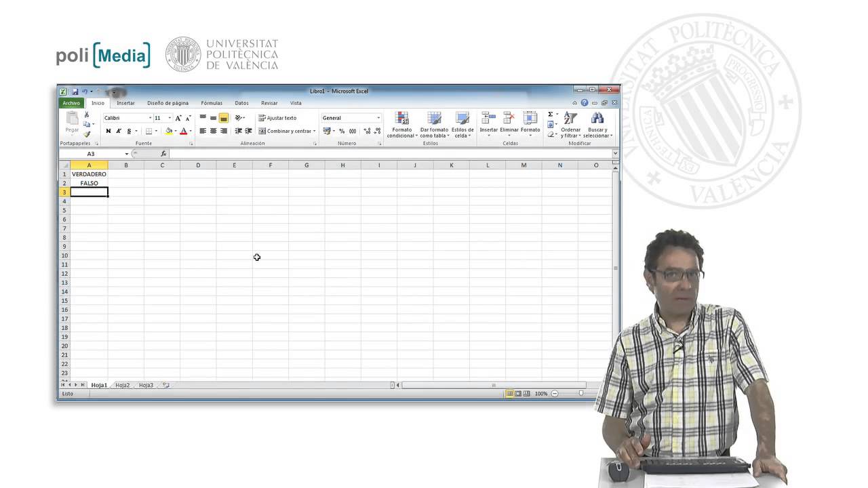Decrease decimal places
This screenshot has height=488, width=868.
click(x=377, y=131)
